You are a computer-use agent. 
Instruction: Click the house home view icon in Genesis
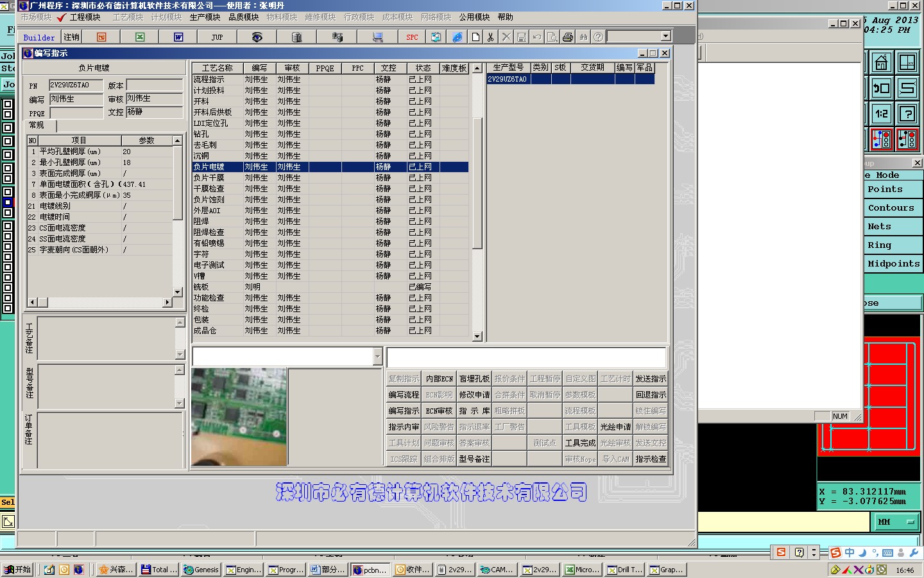pos(882,62)
